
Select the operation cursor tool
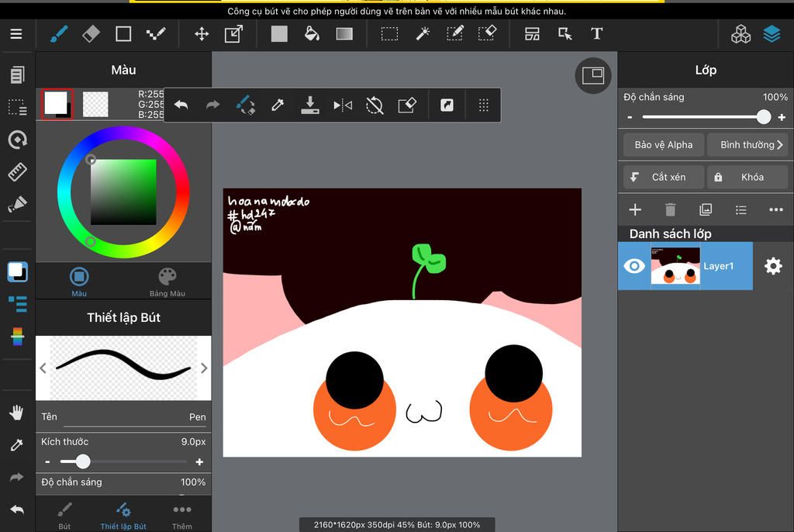coord(564,34)
